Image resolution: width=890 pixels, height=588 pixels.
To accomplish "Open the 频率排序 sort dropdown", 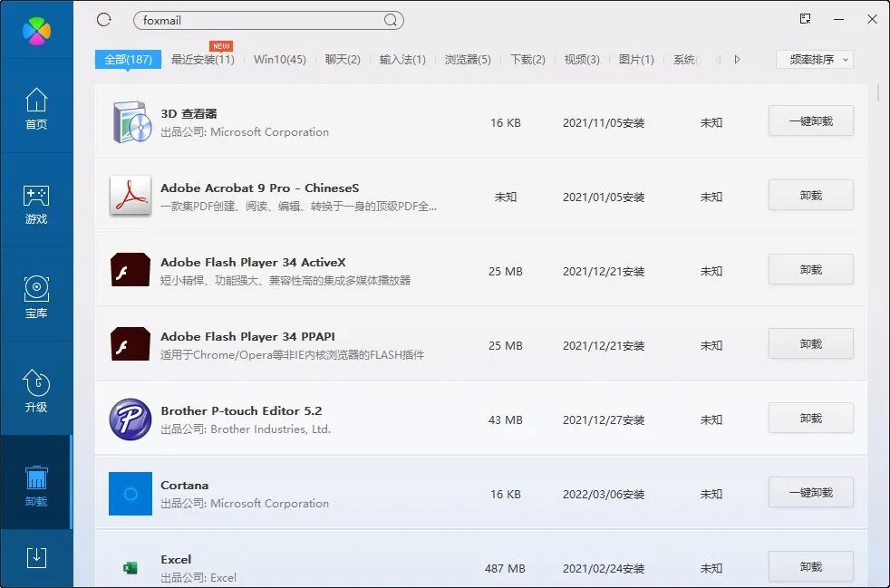I will coord(815,60).
